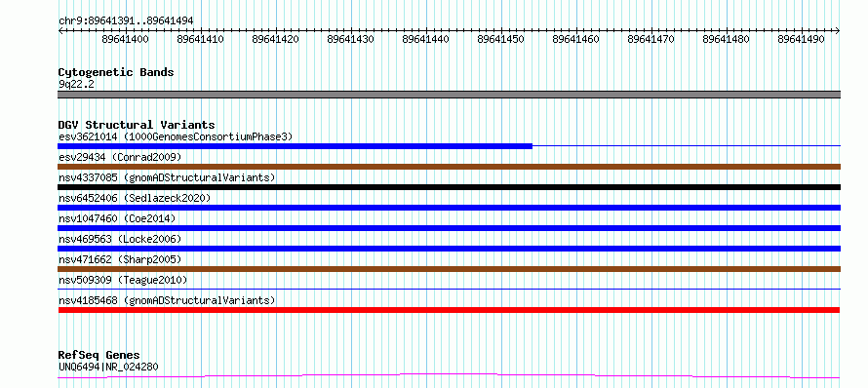The image size is (868, 388).
Task: Open variant label nsv4185468 gnomADStructuralVariants
Action: [167, 300]
